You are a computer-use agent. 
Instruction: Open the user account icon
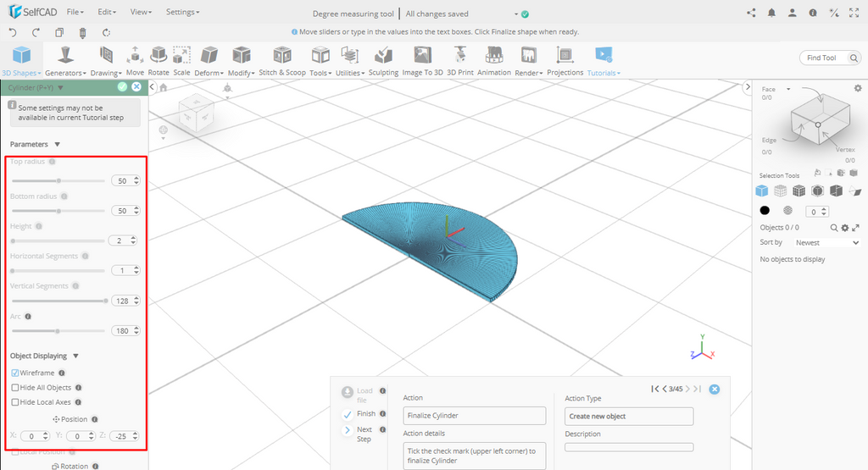click(793, 13)
